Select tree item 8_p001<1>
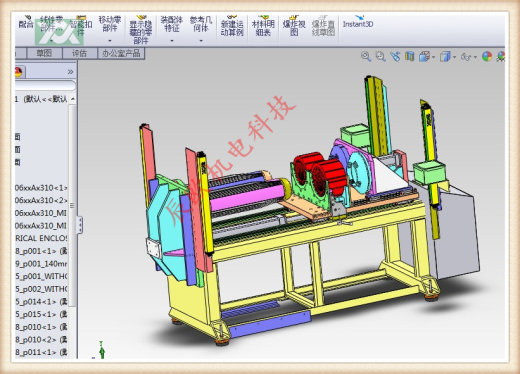Screen dimensions: 520x374 coord(41,251)
